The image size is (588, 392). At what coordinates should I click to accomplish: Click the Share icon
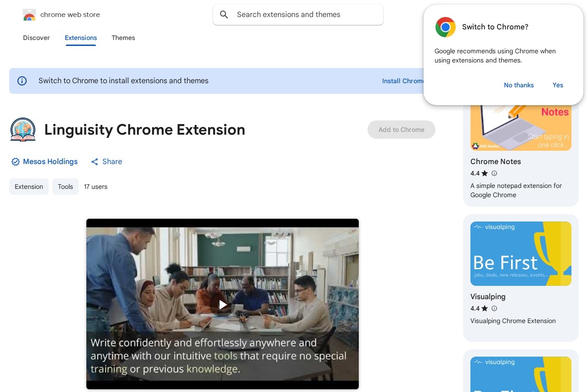pos(95,162)
